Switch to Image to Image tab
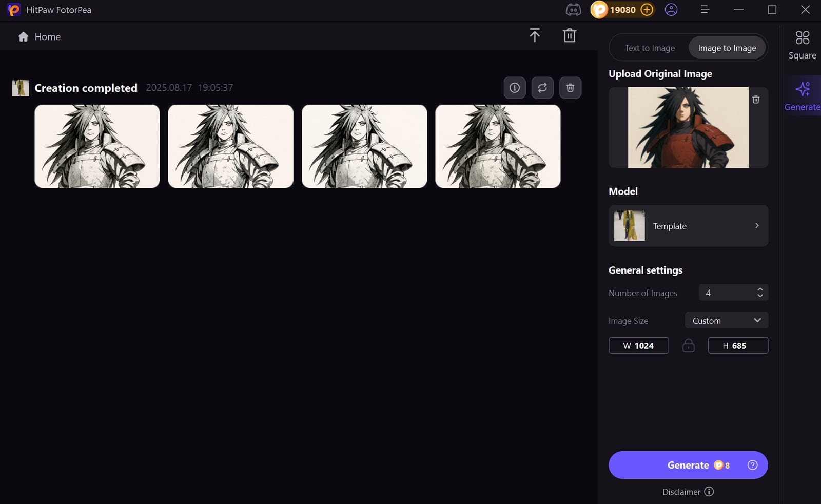The width and height of the screenshot is (821, 504). pos(727,48)
